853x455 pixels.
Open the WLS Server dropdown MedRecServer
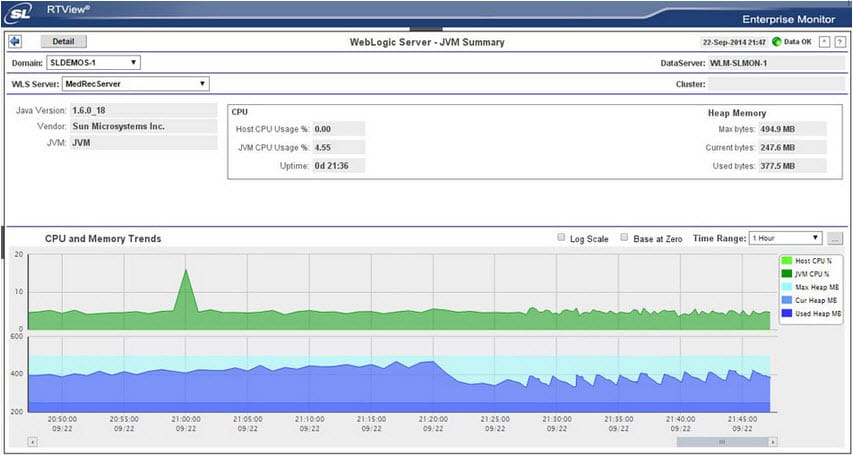(x=135, y=84)
